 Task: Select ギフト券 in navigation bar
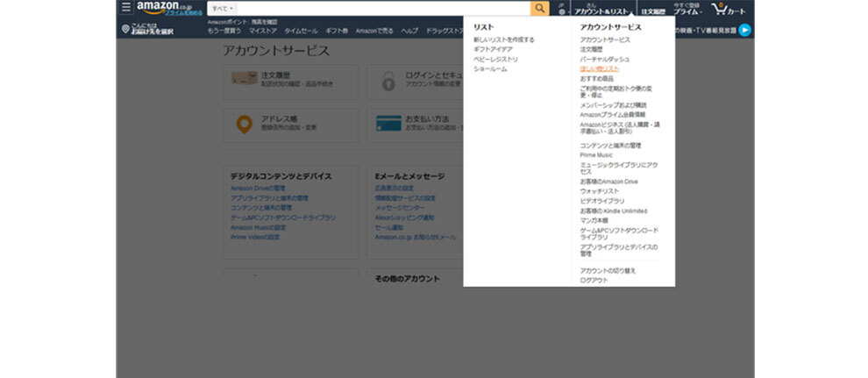pos(337,31)
